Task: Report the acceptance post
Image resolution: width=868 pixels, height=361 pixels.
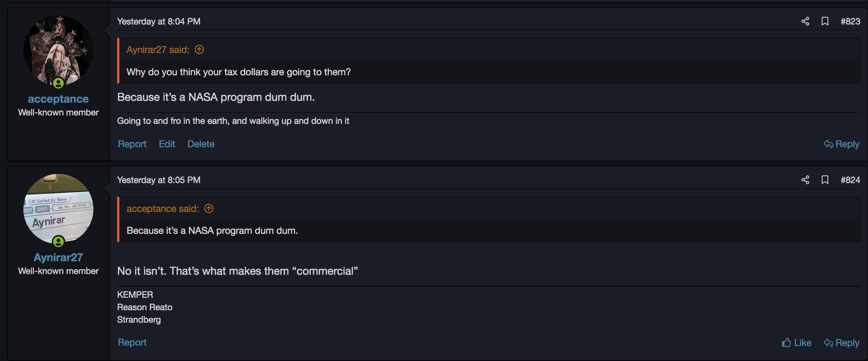Action: pos(132,144)
